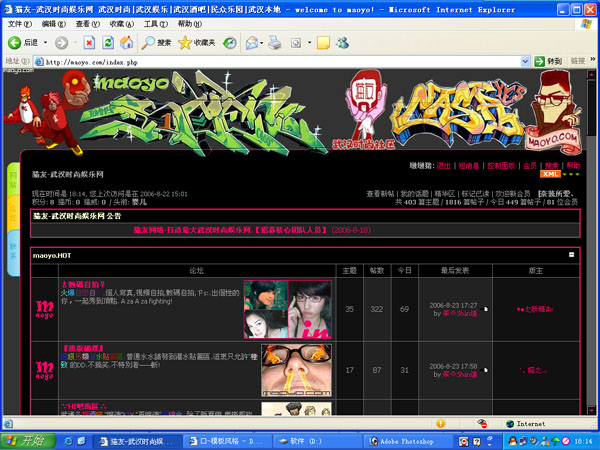Screen dimensions: 600x450
Task: Click the 转到 Go button
Action: (548, 61)
